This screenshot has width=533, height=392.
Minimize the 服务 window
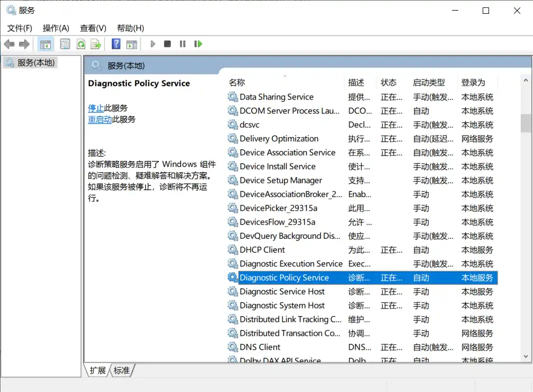[455, 11]
